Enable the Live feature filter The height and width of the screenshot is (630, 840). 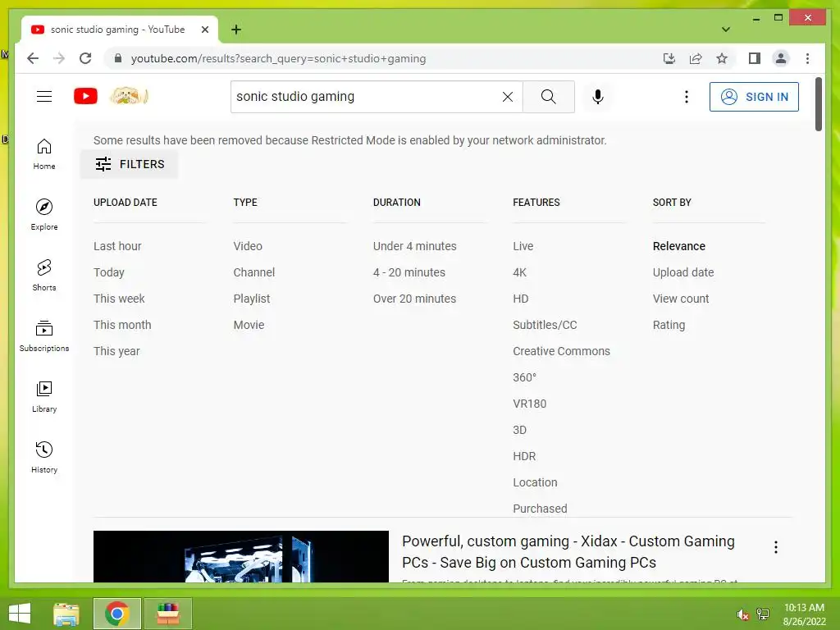[x=523, y=246]
